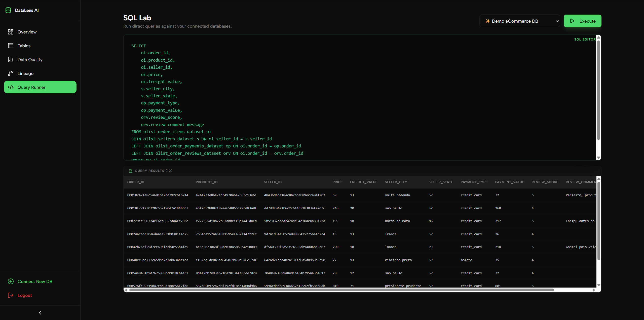Open the Tables page from the sidebar
Screen dimensions: 644x320
click(24, 46)
